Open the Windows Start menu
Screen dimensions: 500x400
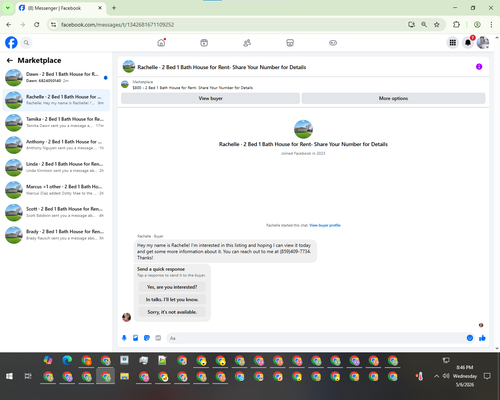pos(9,376)
